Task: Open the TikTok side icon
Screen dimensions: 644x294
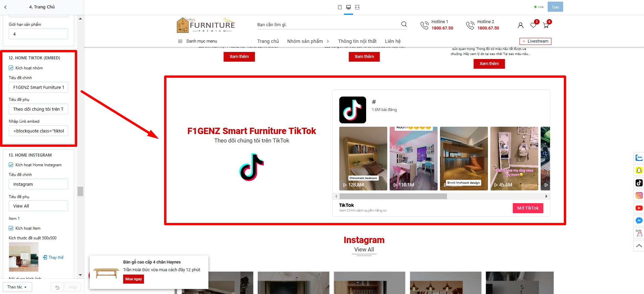Action: coord(639,183)
